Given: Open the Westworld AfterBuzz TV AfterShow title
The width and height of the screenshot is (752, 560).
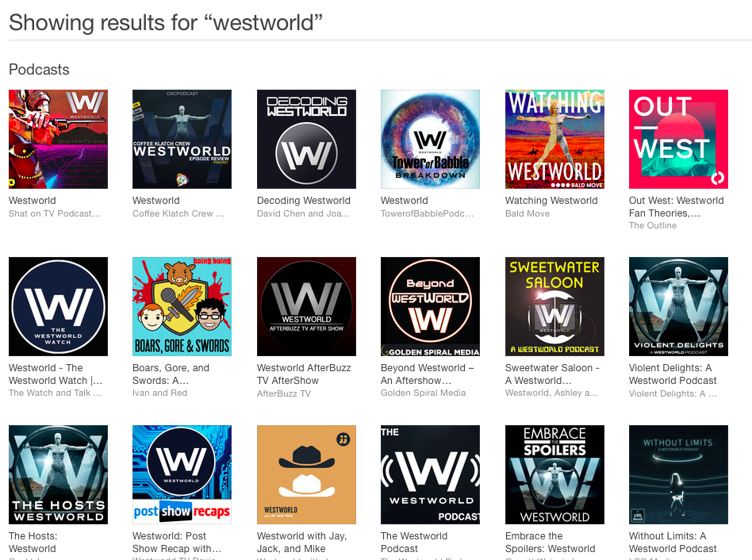Looking at the screenshot, I should point(304,374).
